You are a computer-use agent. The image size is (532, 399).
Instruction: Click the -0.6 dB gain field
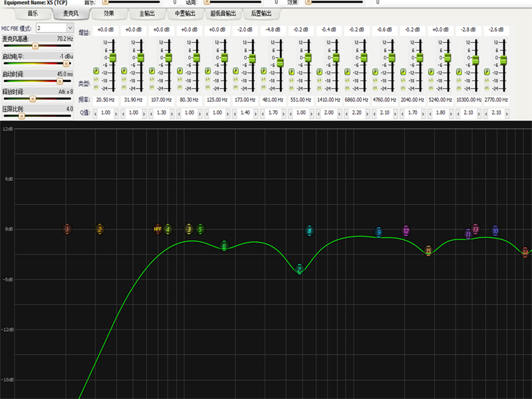click(384, 30)
